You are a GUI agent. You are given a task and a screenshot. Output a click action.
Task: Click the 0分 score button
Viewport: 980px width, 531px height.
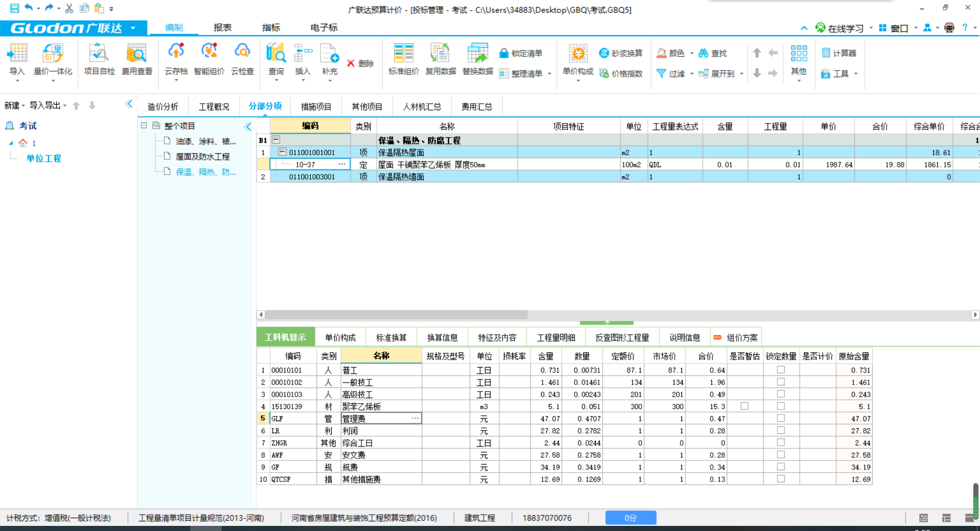point(631,518)
